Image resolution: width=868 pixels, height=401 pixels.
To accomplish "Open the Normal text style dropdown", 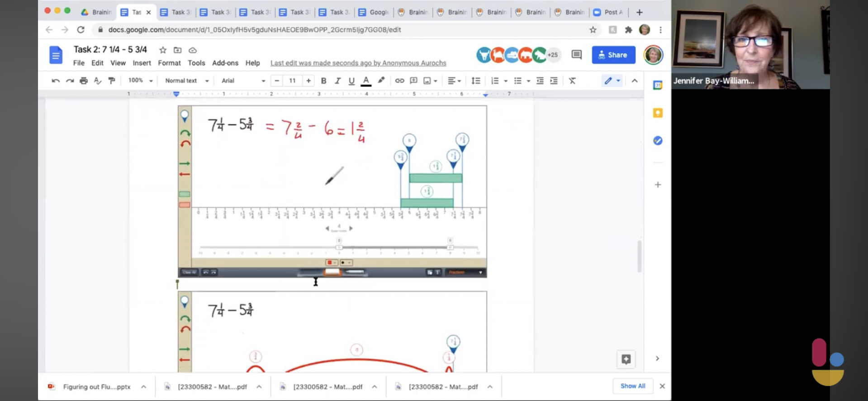I will 187,81.
